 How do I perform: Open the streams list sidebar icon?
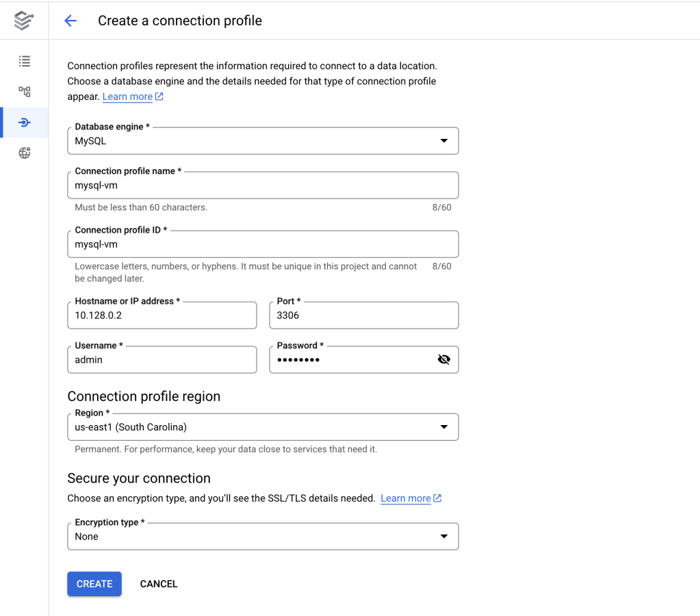pyautogui.click(x=25, y=62)
